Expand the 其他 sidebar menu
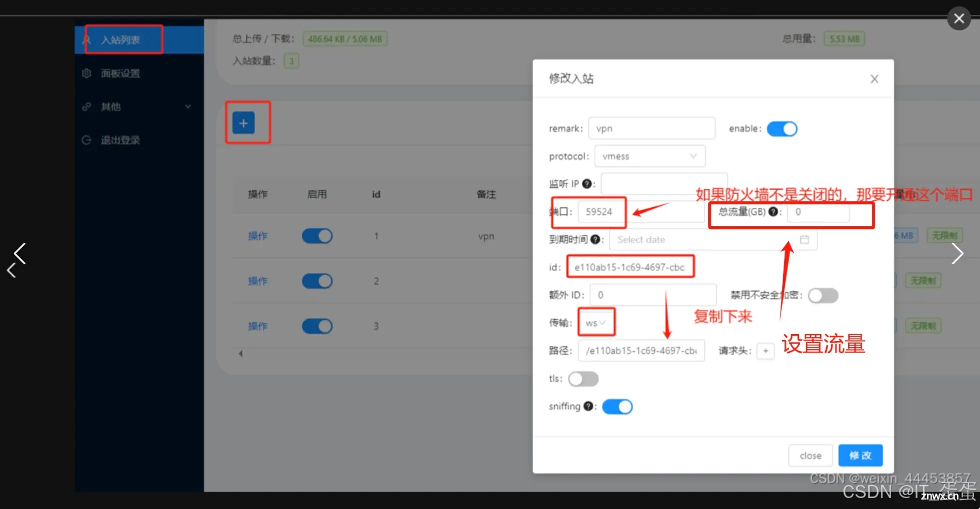 (x=139, y=106)
